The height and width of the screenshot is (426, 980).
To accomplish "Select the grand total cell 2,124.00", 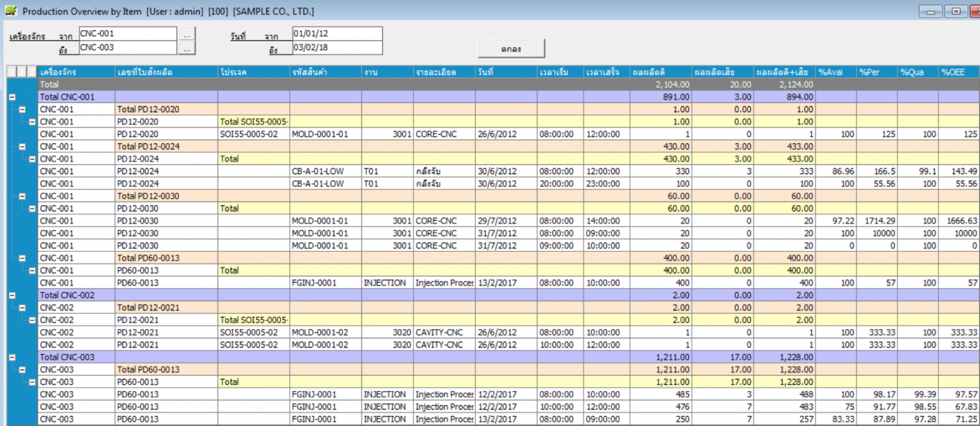I will [x=785, y=85].
